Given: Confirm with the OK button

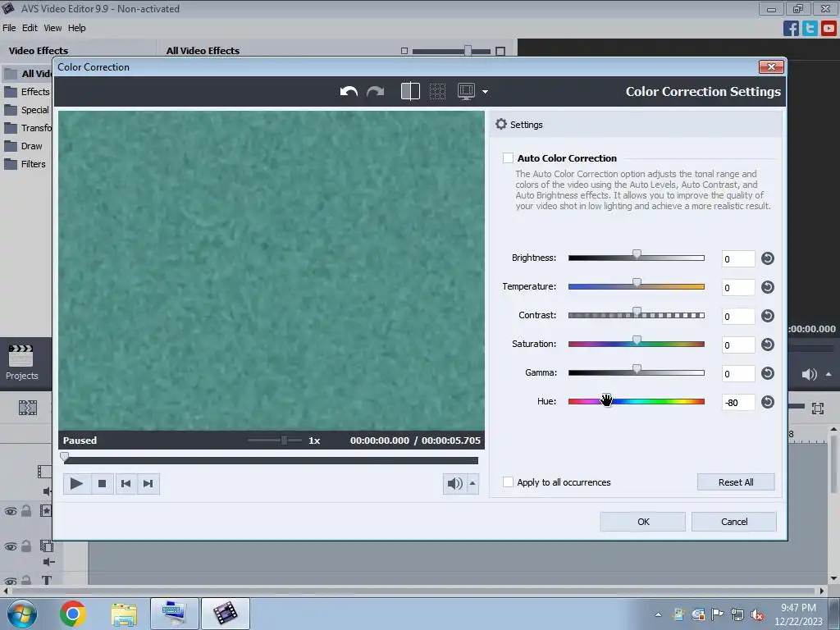Looking at the screenshot, I should tap(643, 522).
